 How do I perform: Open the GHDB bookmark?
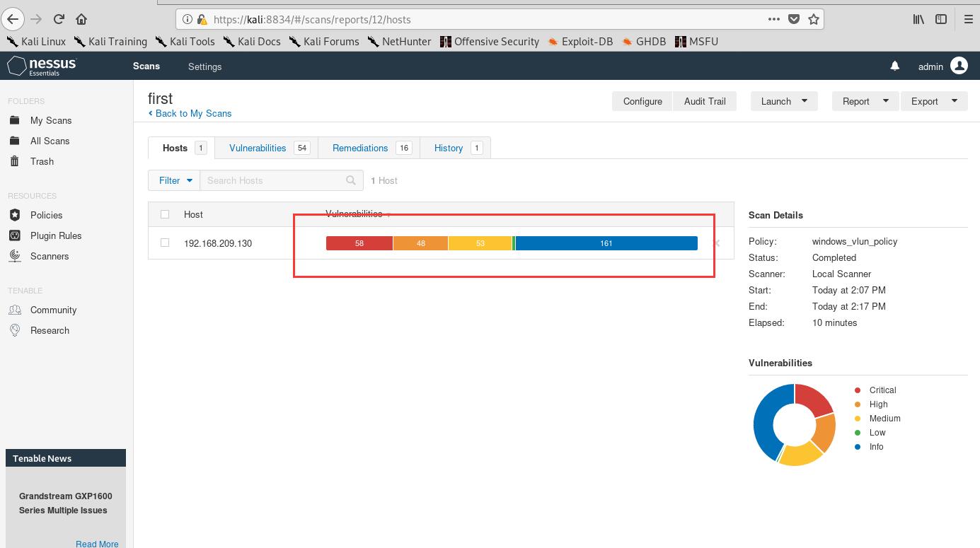(x=643, y=41)
